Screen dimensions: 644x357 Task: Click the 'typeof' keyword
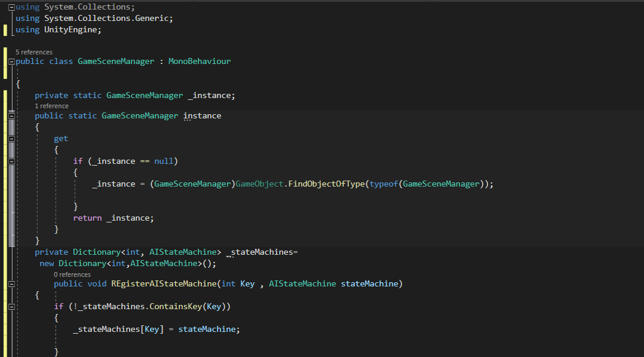click(384, 184)
